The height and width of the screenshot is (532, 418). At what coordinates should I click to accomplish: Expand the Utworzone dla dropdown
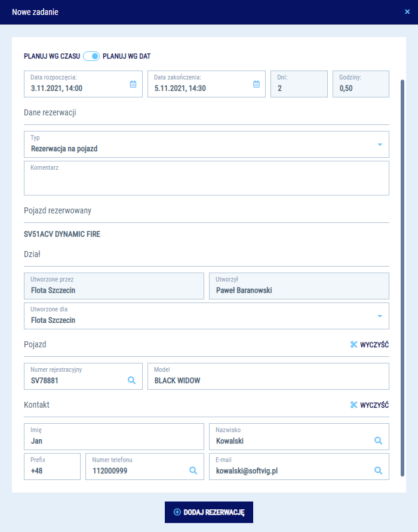click(x=379, y=316)
